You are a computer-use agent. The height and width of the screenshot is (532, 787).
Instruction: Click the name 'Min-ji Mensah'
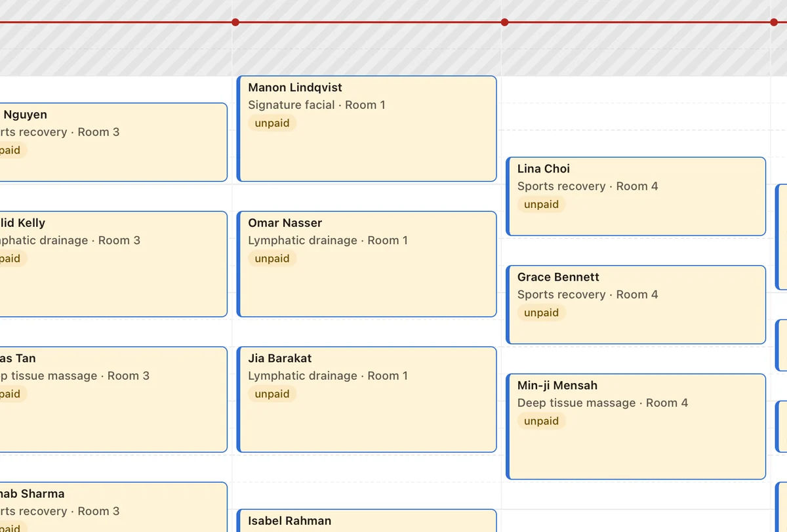557,386
